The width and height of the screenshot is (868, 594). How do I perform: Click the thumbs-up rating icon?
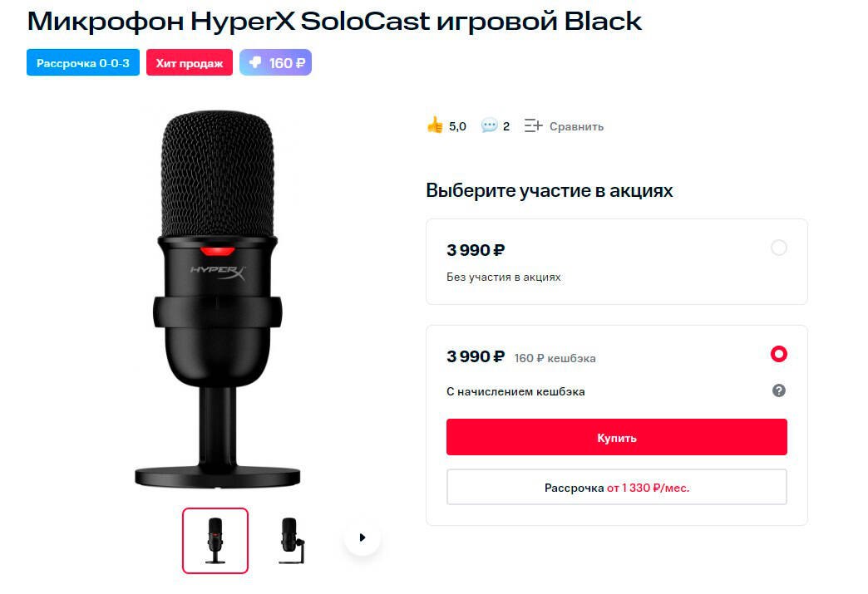(x=434, y=125)
